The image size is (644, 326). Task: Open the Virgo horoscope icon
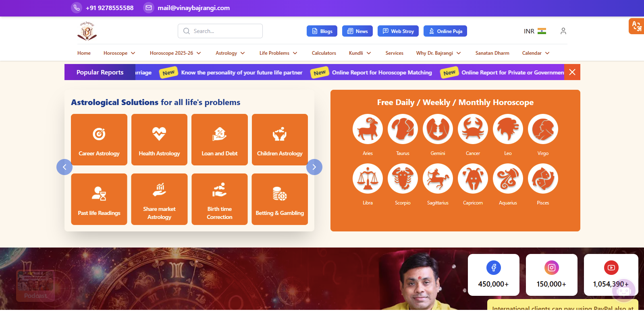point(543,129)
